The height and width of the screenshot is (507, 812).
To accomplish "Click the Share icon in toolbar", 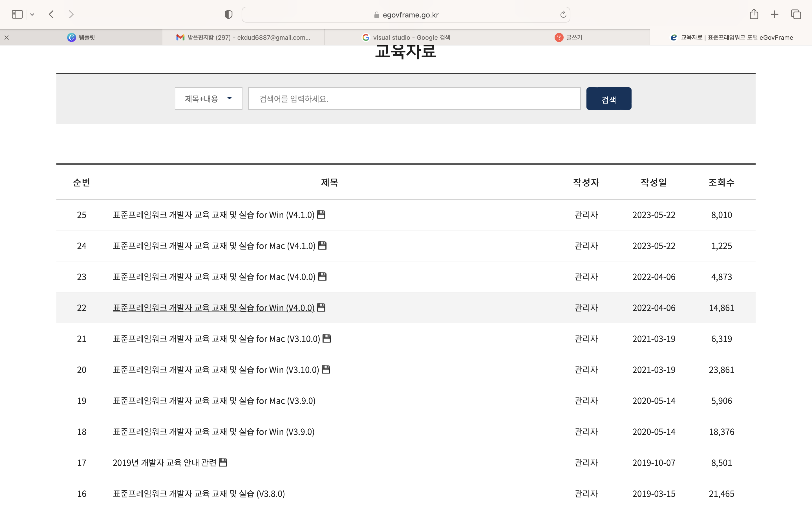I will [x=754, y=14].
